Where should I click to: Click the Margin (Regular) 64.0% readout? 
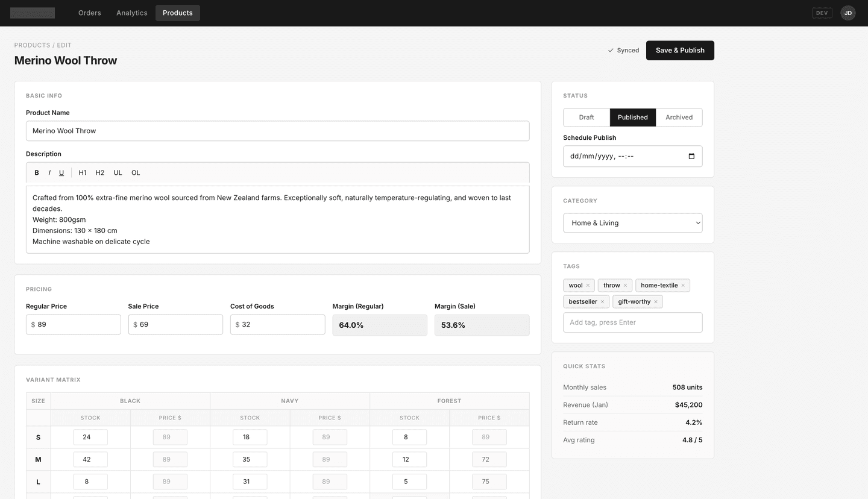click(x=380, y=325)
